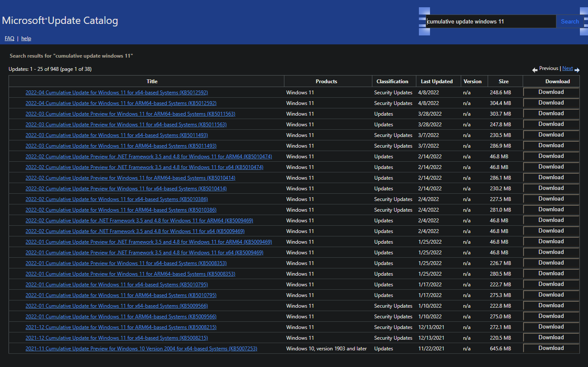Open 2022-02 Preview x64 KB5010414 link
This screenshot has height=367, width=588.
[126, 189]
